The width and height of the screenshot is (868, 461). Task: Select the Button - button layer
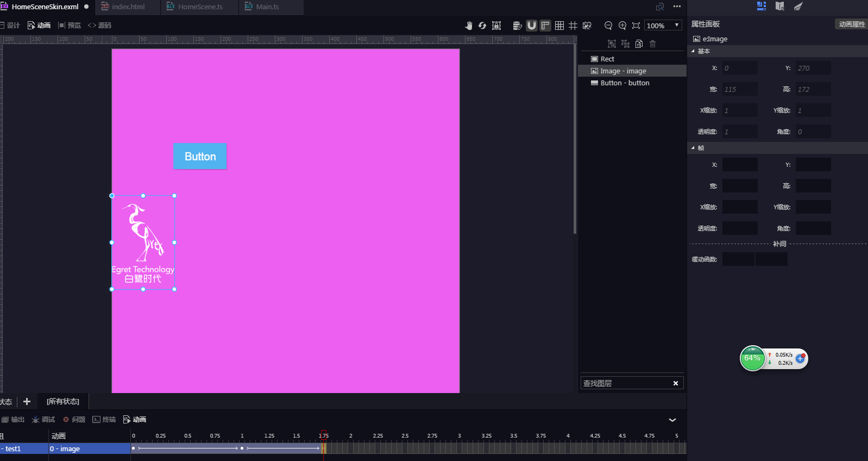click(x=632, y=83)
